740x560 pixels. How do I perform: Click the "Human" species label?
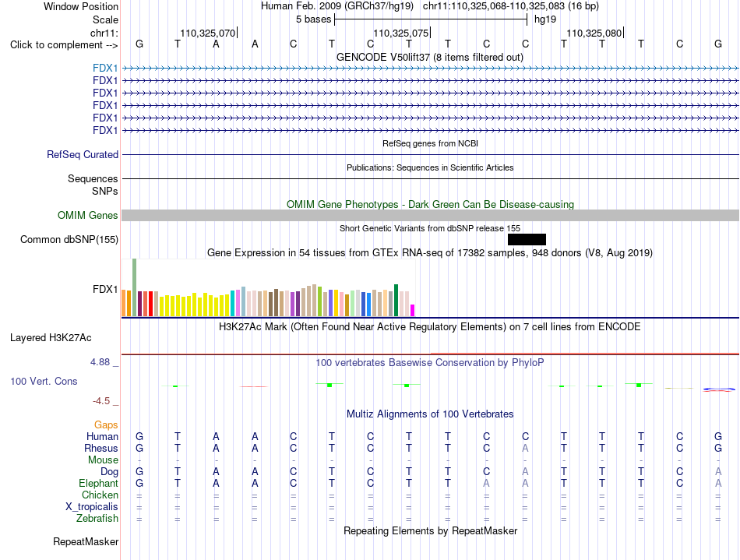pos(102,436)
